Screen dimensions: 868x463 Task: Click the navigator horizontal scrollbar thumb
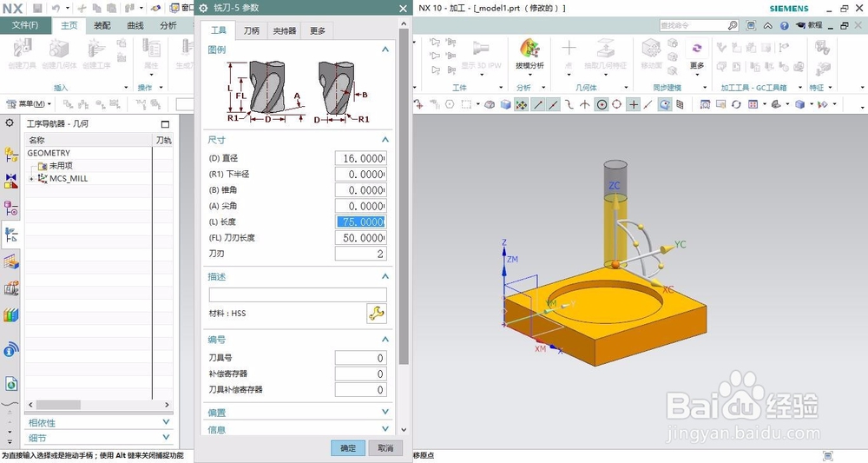click(x=58, y=405)
